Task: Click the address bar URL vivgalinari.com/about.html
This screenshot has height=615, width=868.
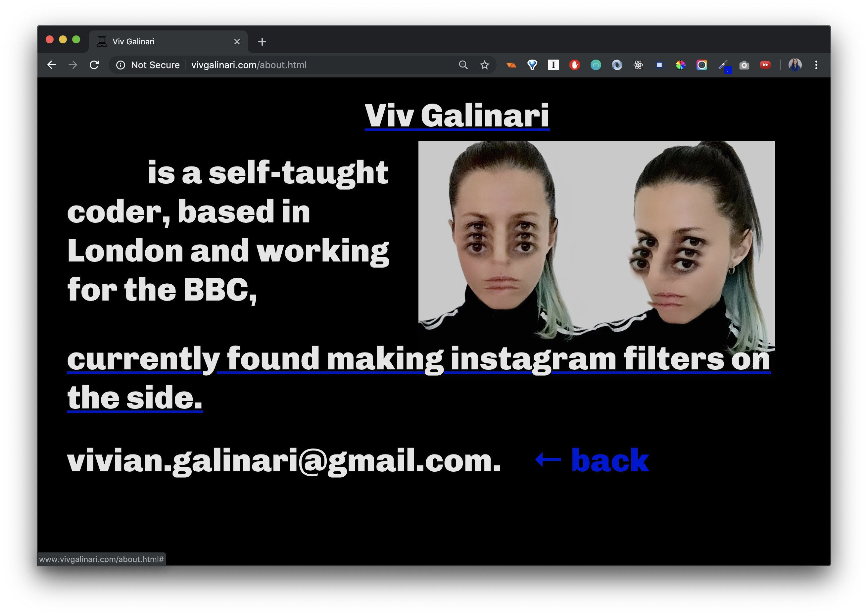Action: pyautogui.click(x=249, y=65)
